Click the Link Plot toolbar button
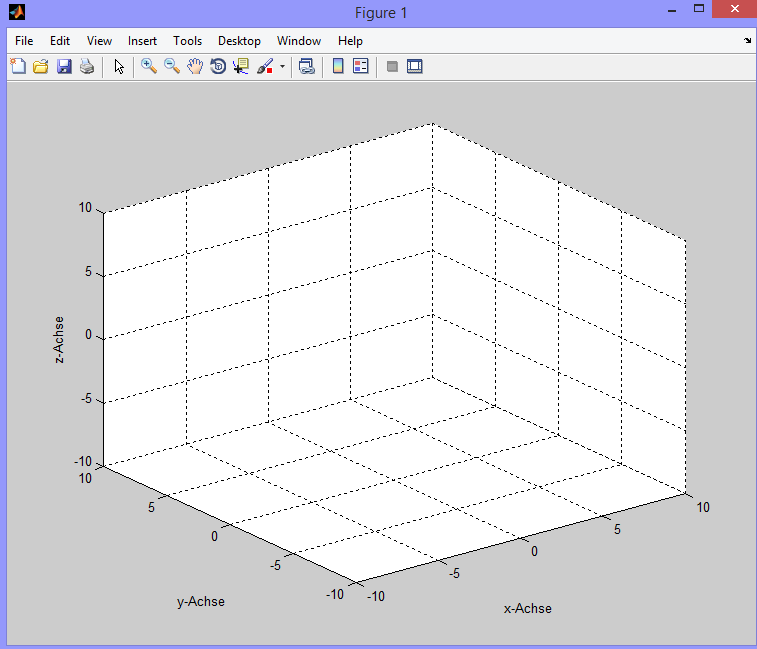 (307, 67)
